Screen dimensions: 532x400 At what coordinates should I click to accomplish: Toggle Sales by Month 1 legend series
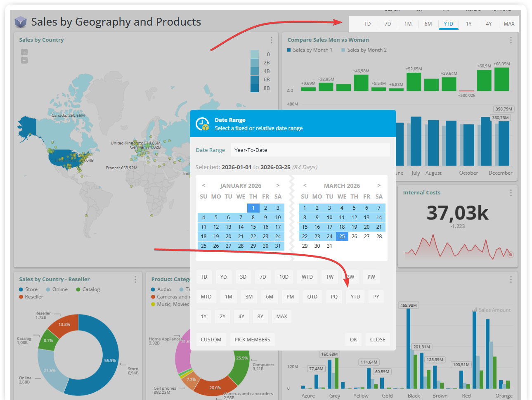tap(310, 50)
